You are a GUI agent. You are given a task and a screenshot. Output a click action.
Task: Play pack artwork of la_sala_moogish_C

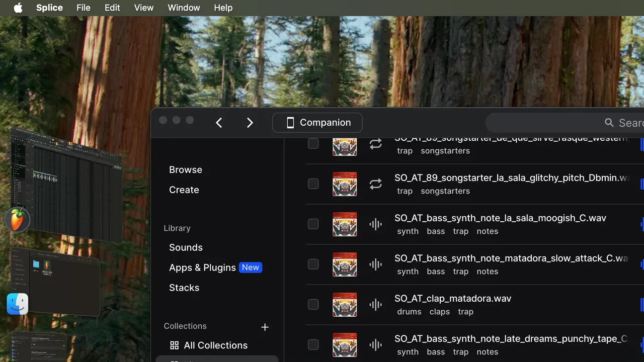coord(345,224)
